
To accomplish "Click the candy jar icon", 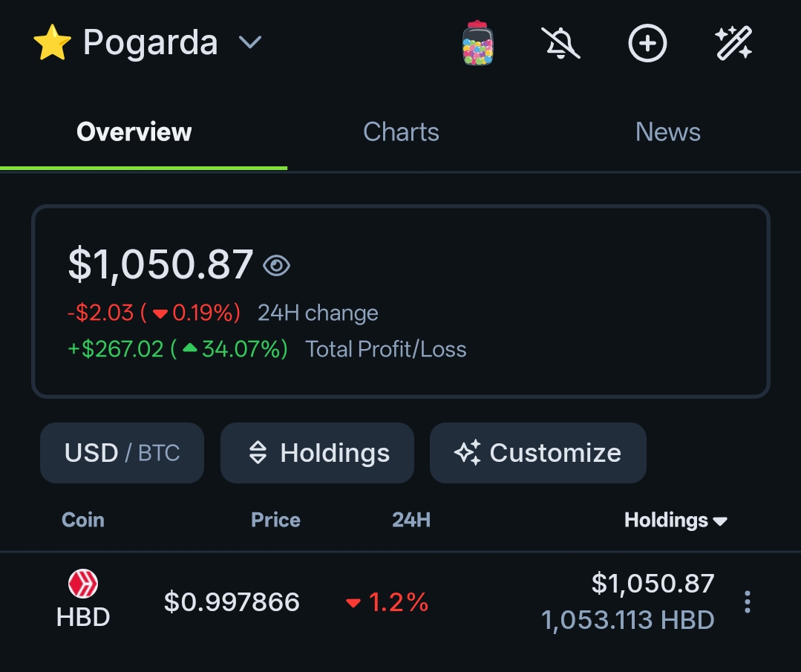I will [x=477, y=43].
